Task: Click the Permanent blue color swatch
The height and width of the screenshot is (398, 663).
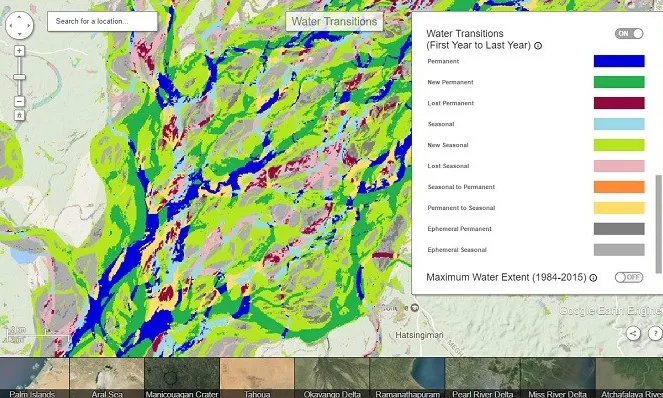Action: point(619,61)
